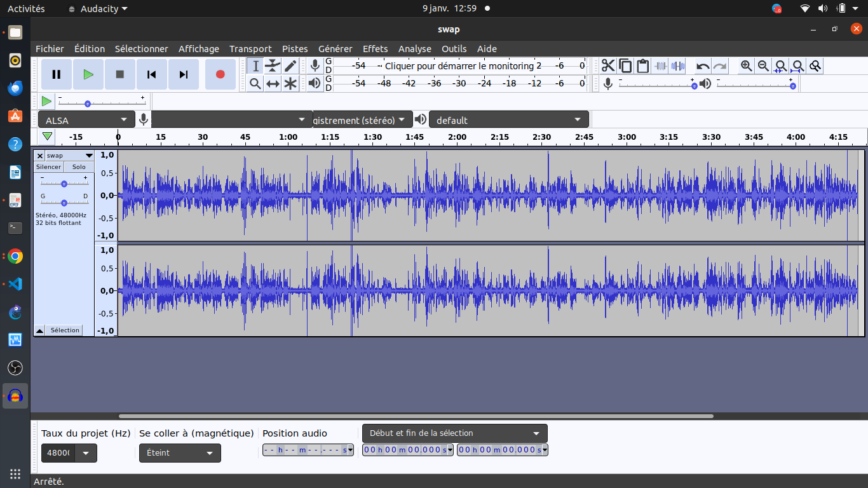This screenshot has width=868, height=488.
Task: Choose the Time Shift tool
Action: (273, 83)
